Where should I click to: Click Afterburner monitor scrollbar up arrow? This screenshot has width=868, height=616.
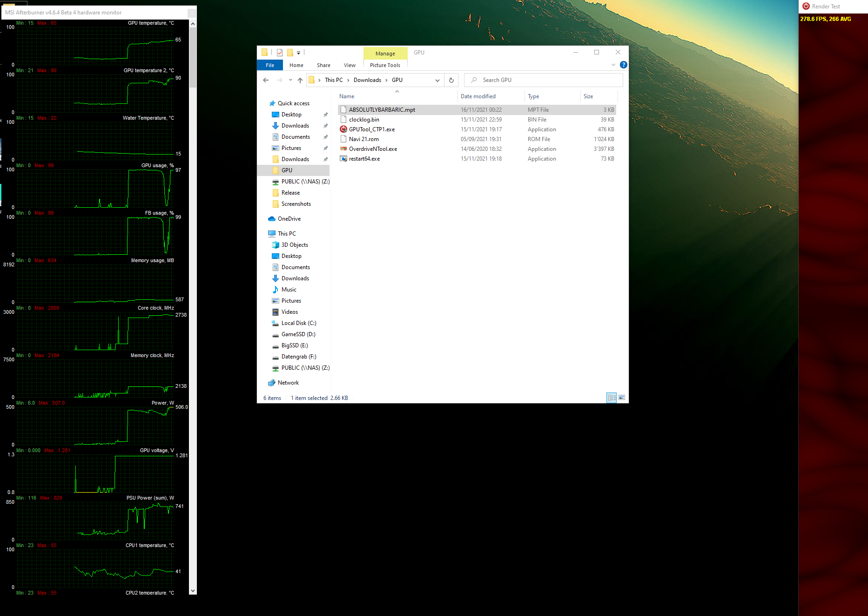(x=193, y=23)
